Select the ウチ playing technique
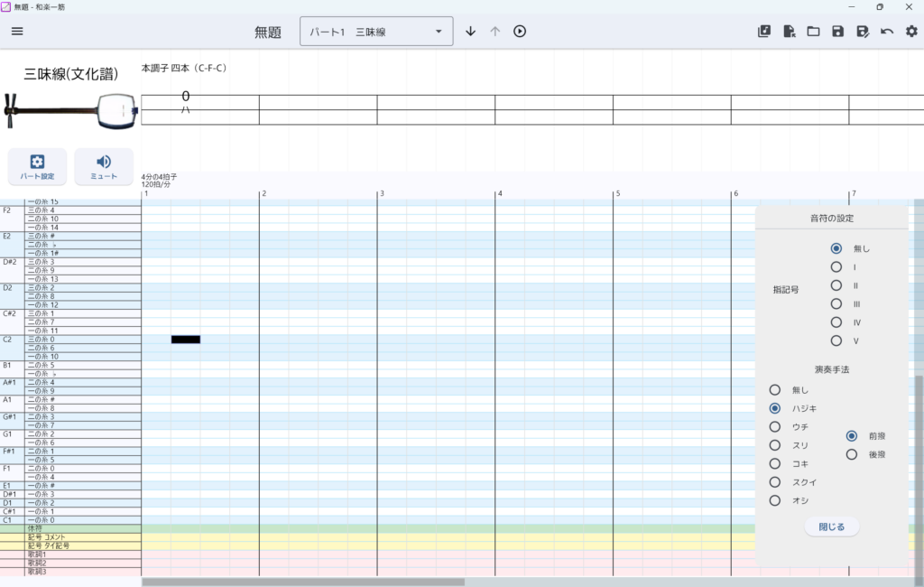The height and width of the screenshot is (587, 924). (x=774, y=426)
